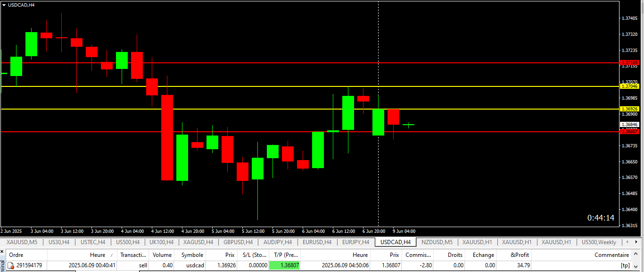The height and width of the screenshot is (272, 644).
Task: Sort by the Droits column header
Action: click(449, 255)
